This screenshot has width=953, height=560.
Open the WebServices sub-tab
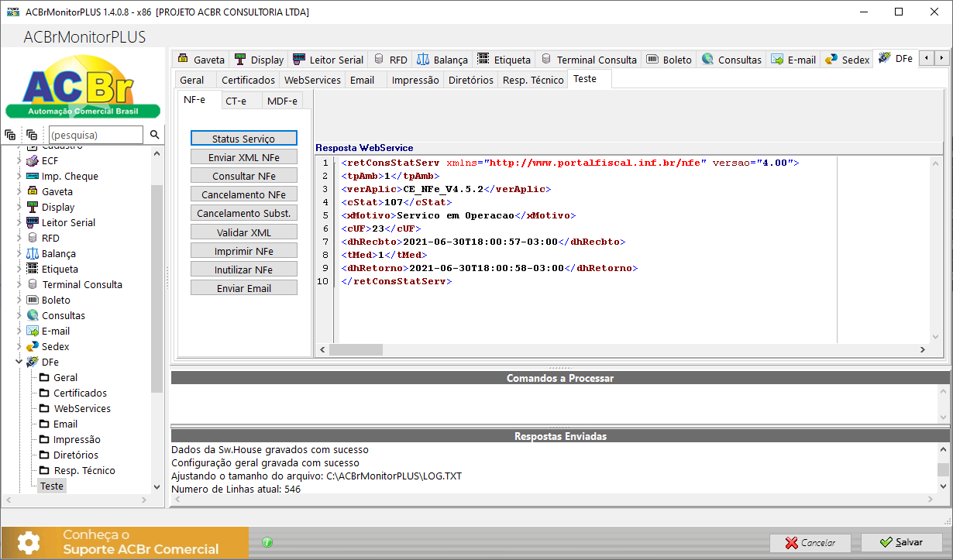click(312, 80)
